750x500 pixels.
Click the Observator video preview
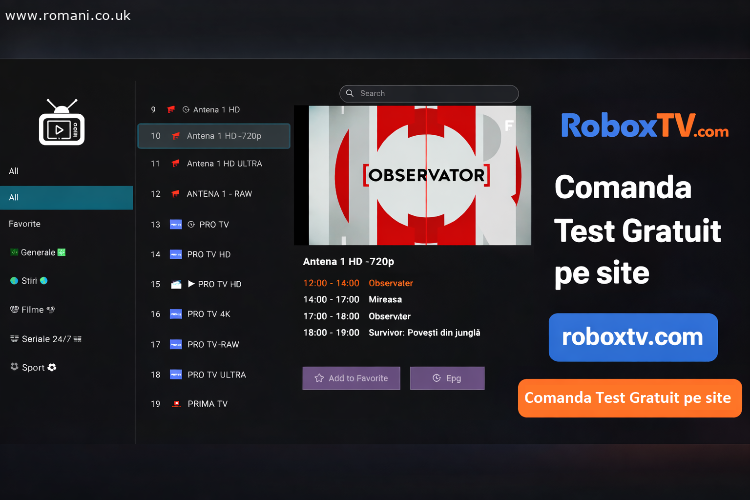[412, 175]
